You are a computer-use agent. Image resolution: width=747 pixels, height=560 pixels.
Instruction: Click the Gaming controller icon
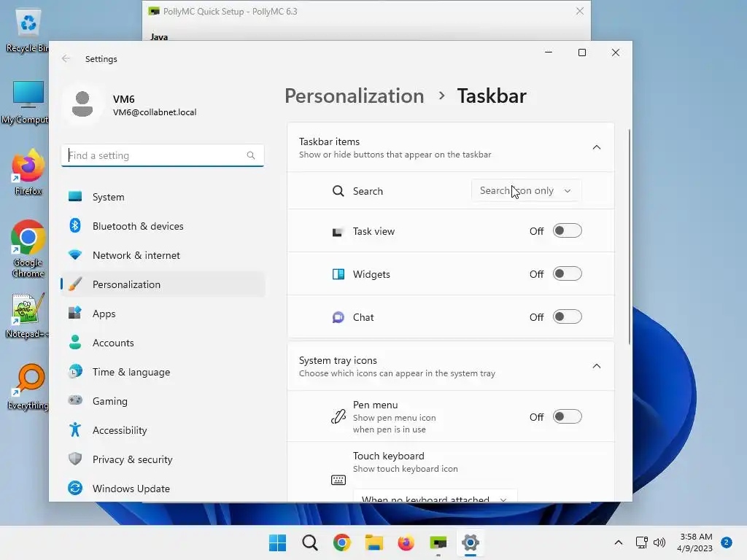pyautogui.click(x=75, y=400)
